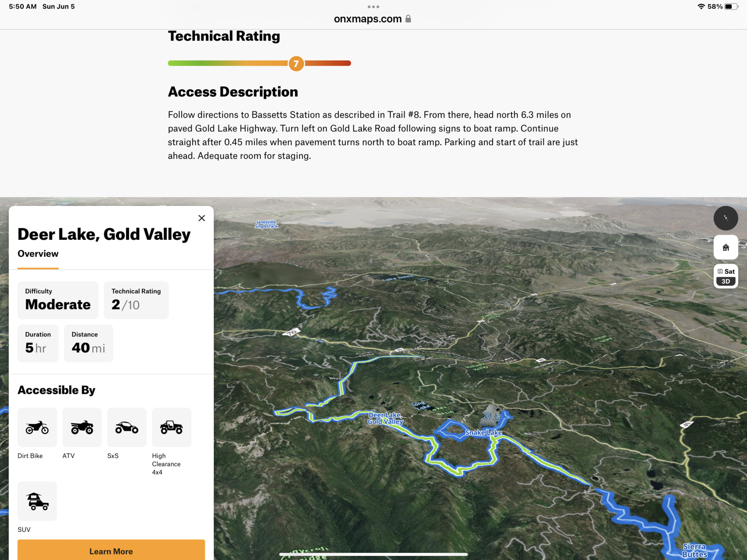This screenshot has height=560, width=747.
Task: Click the High Clearance 4x4 icon
Action: click(171, 427)
